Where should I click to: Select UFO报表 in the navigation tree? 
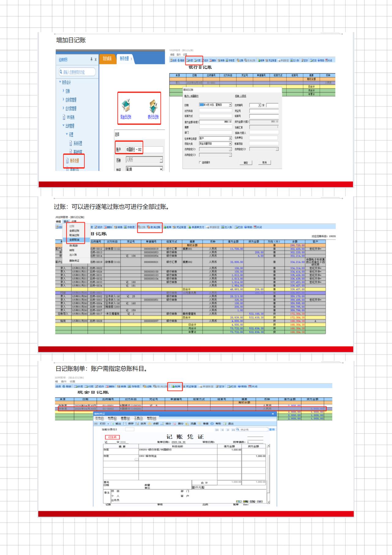click(69, 117)
